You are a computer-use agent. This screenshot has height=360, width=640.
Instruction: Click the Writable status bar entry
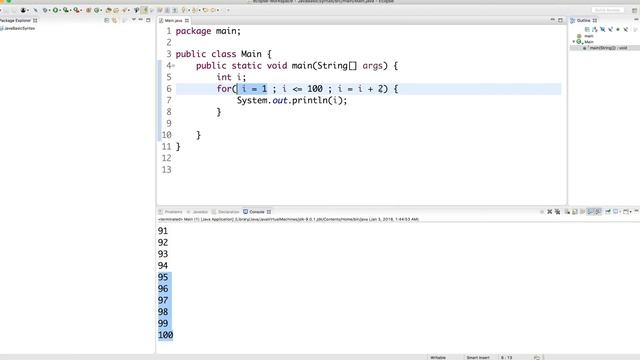438,358
